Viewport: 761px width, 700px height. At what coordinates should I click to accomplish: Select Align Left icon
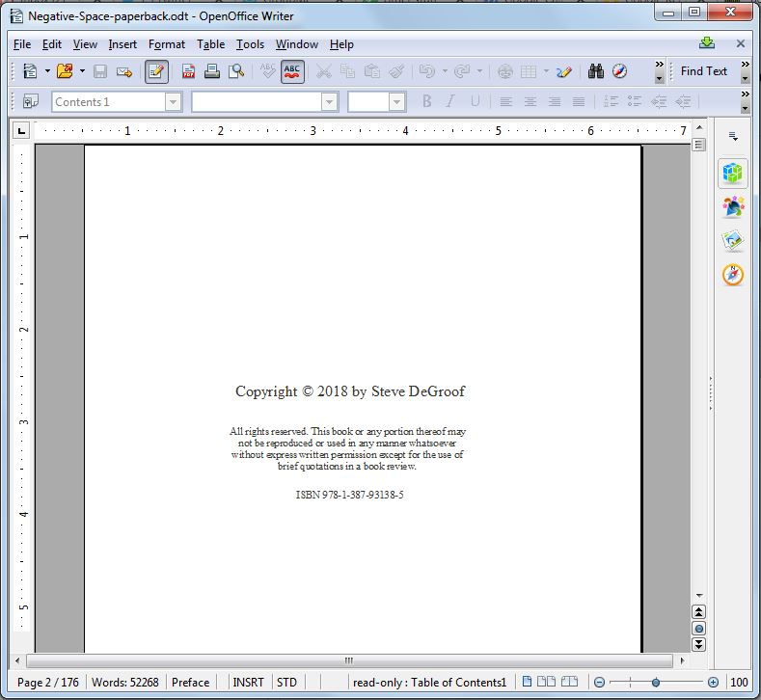click(x=505, y=102)
